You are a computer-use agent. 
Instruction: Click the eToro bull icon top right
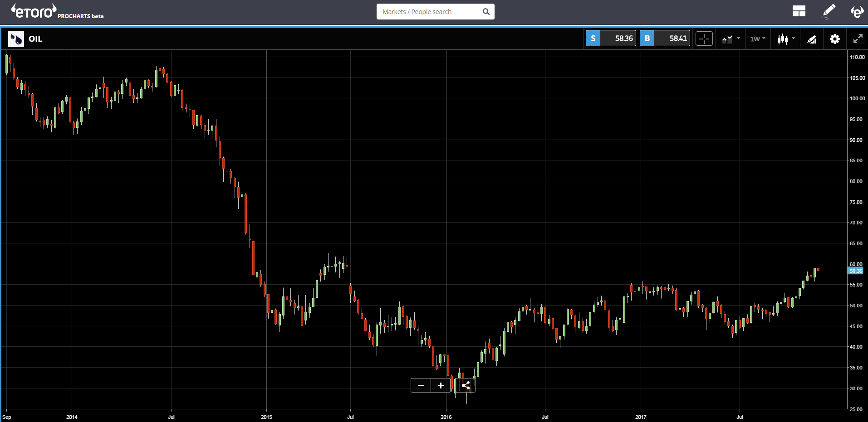857,11
